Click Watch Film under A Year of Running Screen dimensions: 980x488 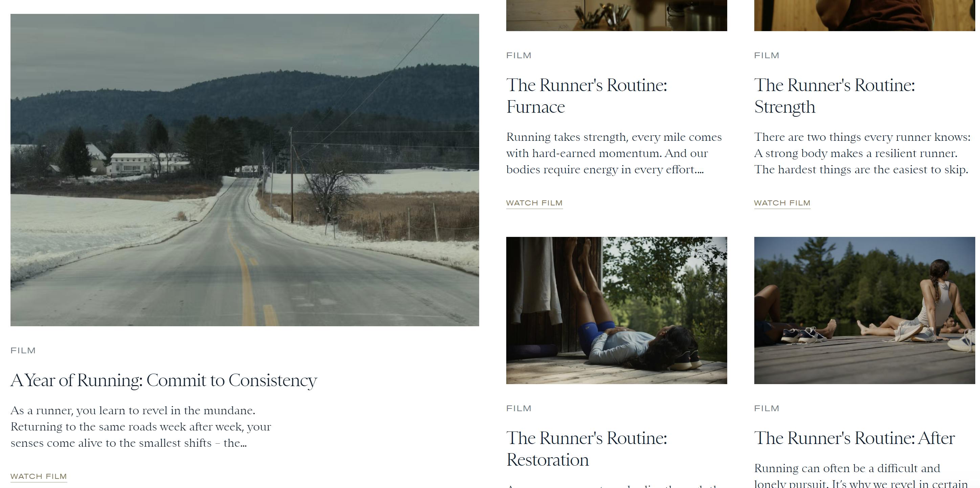click(x=39, y=476)
